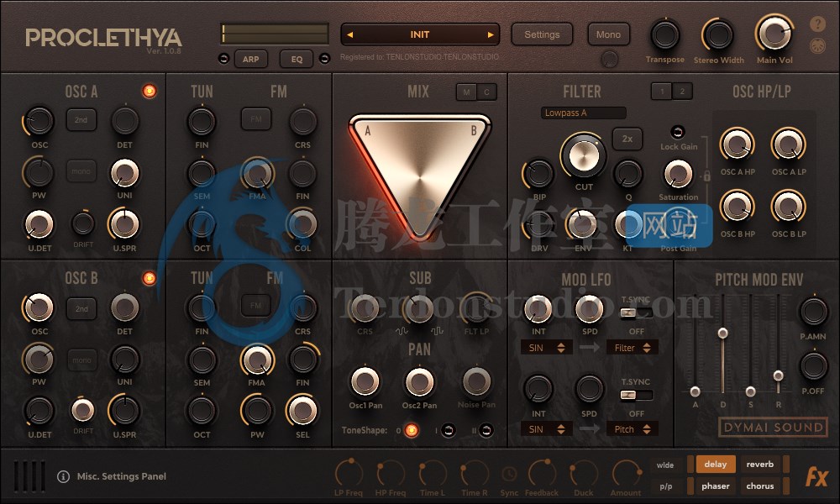Image resolution: width=840 pixels, height=504 pixels.
Task: Click the OSC B LP knob
Action: [789, 207]
